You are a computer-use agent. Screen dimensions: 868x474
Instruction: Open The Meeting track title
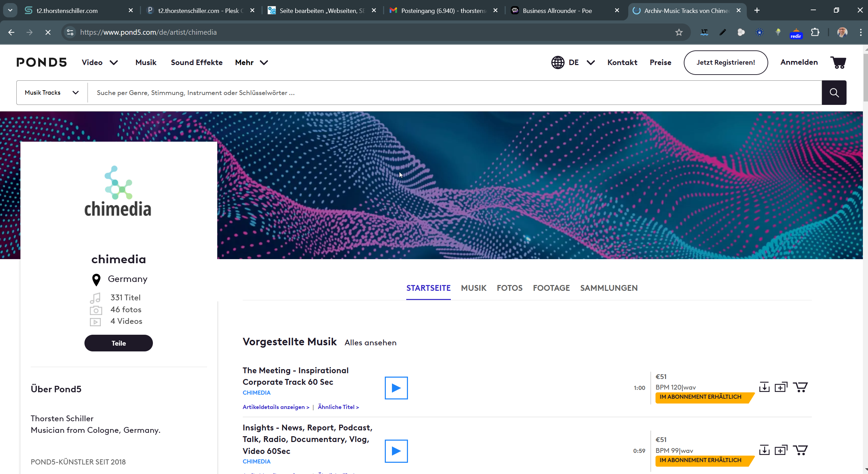tap(296, 376)
